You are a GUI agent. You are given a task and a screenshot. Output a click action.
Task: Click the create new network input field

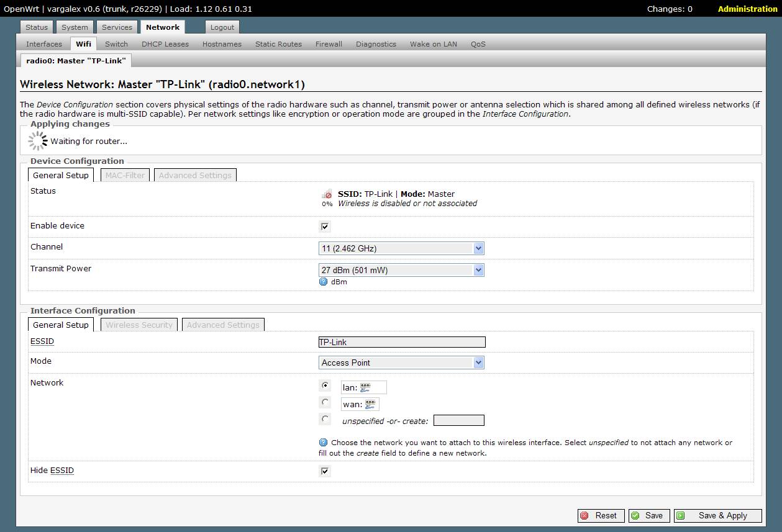point(458,420)
